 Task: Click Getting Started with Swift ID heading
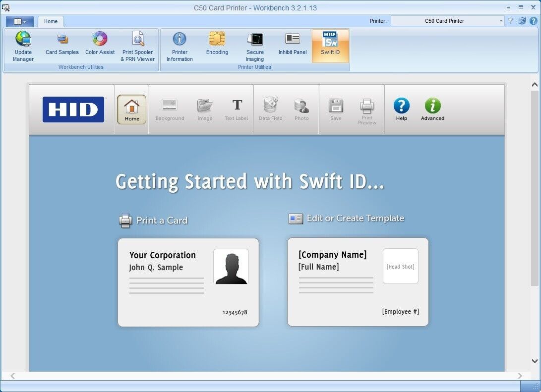coord(250,182)
